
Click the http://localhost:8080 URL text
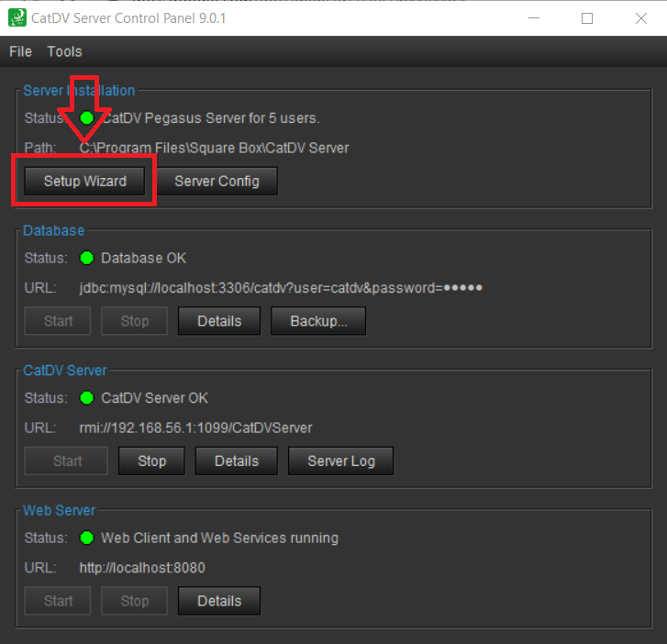[142, 568]
